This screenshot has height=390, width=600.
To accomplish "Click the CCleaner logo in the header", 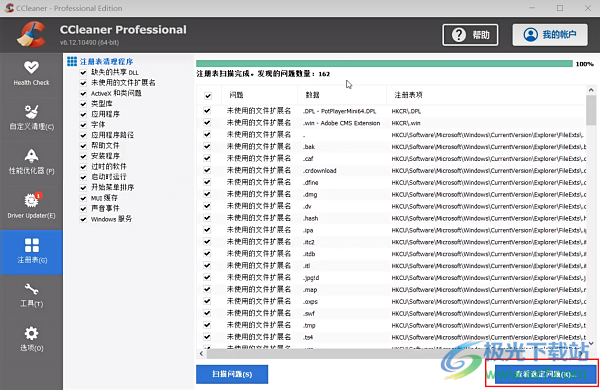I will coord(31,35).
